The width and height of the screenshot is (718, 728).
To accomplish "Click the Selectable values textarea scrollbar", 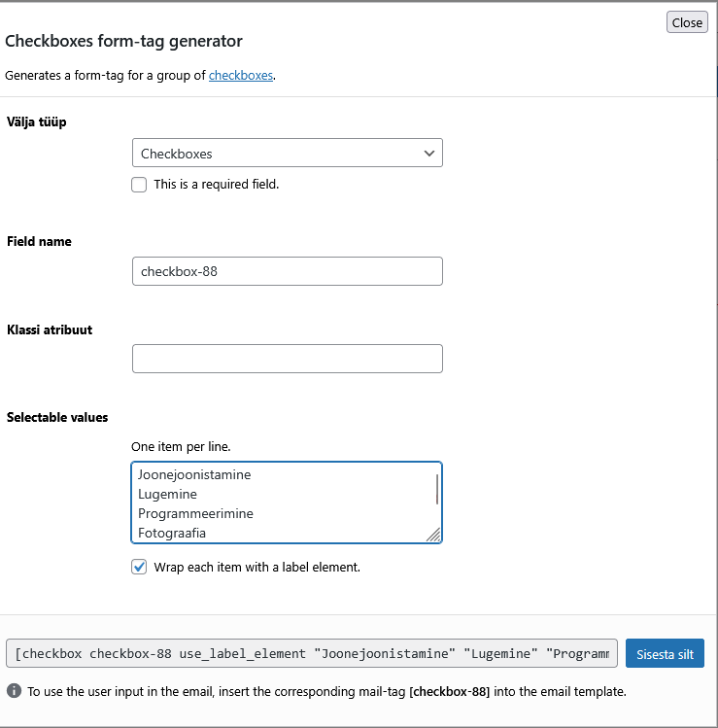I will point(436,488).
